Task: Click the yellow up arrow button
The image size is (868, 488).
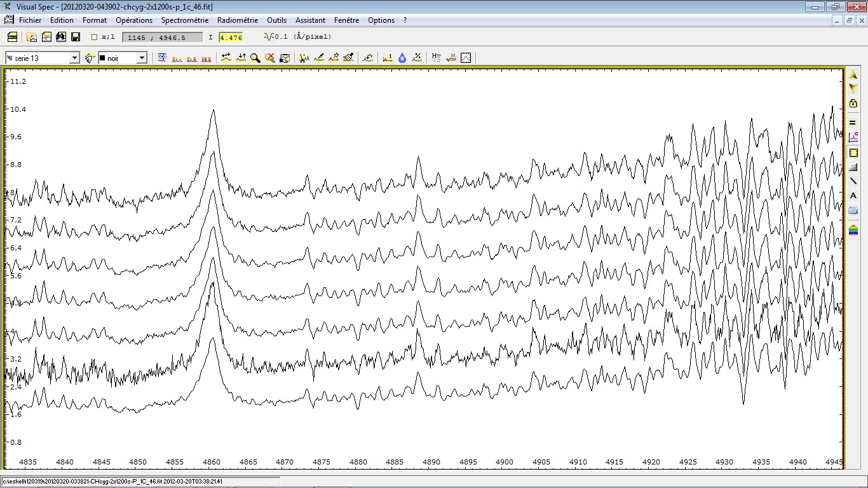Action: pyautogui.click(x=853, y=75)
